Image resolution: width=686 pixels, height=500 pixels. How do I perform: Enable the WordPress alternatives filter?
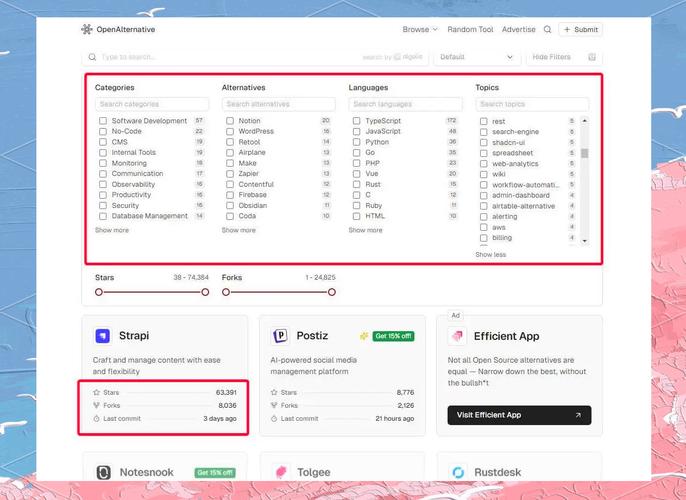pos(230,131)
